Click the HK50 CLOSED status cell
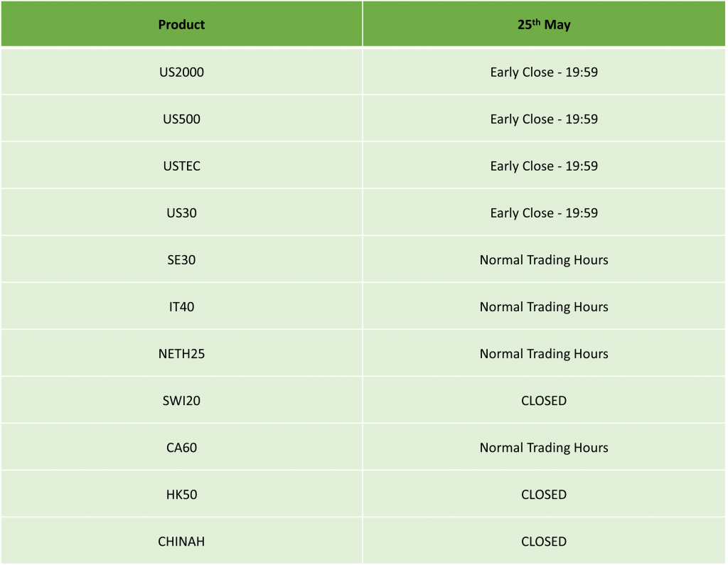This screenshot has height=565, width=728. [x=544, y=494]
